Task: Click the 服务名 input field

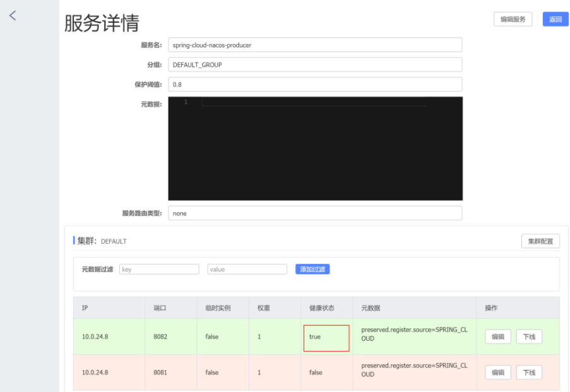Action: coord(314,45)
